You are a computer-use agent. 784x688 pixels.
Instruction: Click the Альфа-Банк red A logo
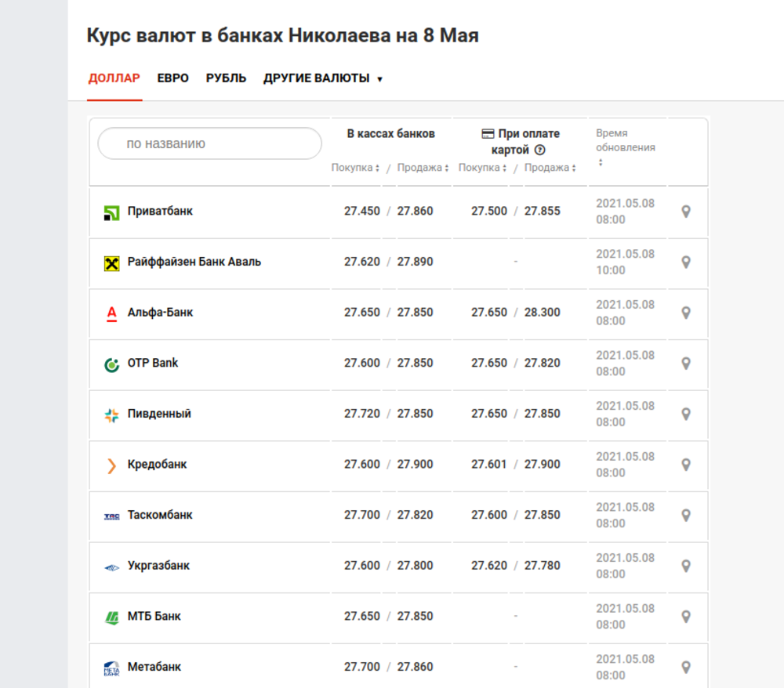[111, 313]
